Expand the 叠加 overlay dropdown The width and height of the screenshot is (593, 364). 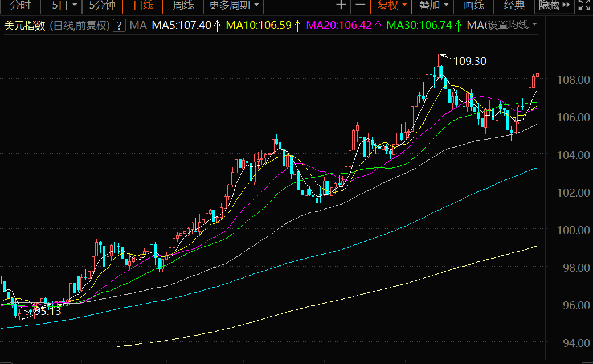pos(433,6)
